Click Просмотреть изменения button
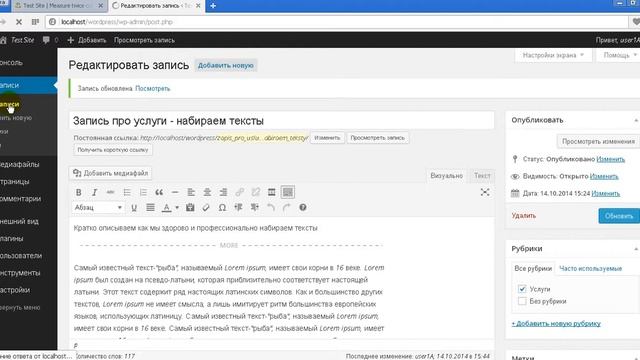Viewport: 640px width, 360px height. point(598,142)
